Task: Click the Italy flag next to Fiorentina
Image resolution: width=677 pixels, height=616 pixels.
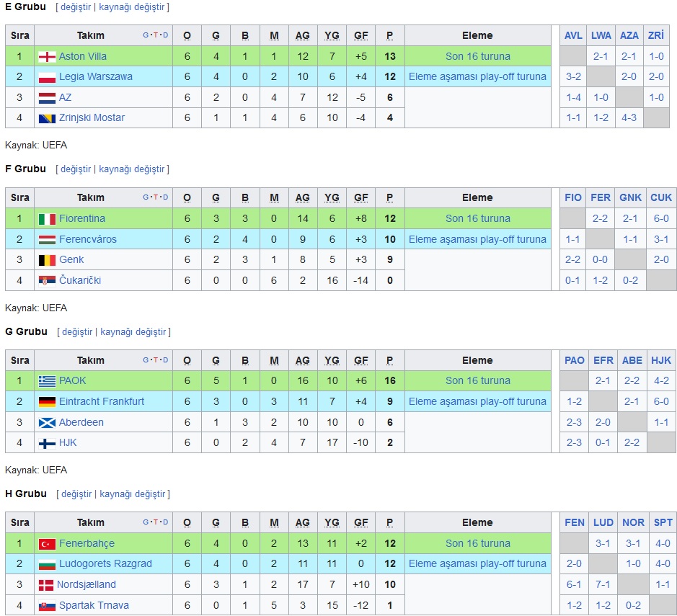Action: point(47,219)
